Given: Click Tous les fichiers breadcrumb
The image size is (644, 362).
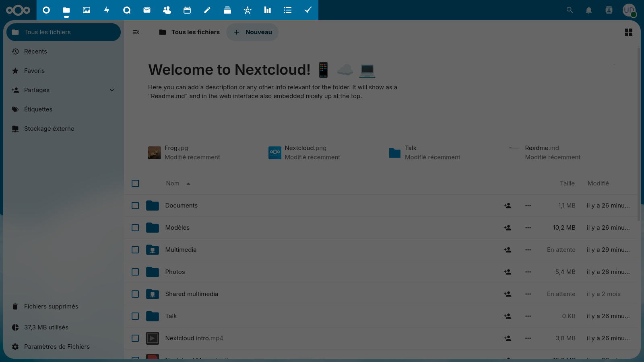Looking at the screenshot, I should tap(190, 32).
